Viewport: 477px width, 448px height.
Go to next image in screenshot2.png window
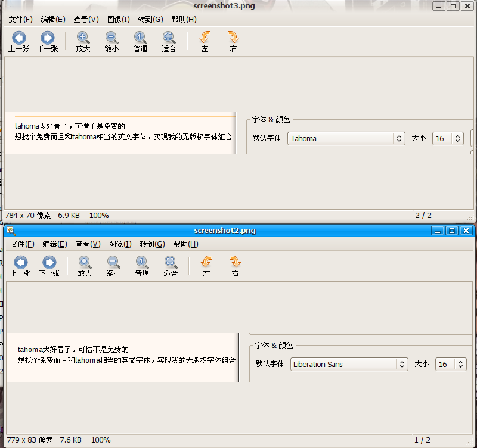(x=49, y=266)
